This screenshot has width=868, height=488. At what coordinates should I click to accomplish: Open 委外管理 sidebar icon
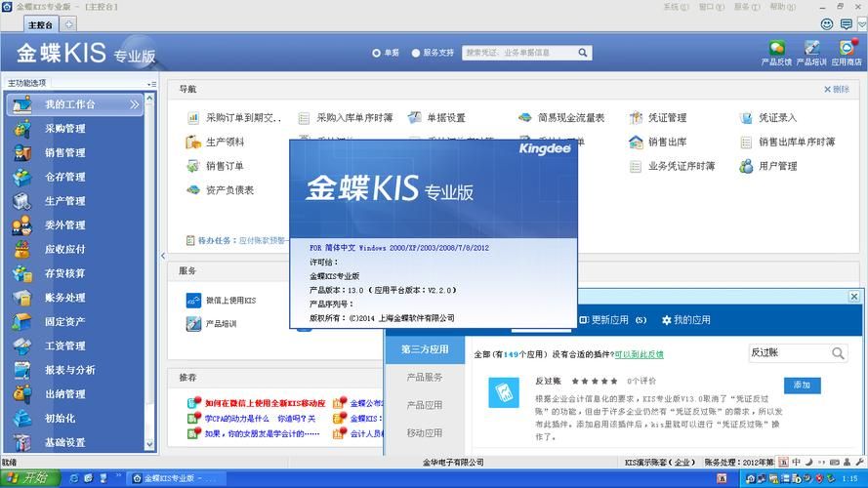click(22, 225)
